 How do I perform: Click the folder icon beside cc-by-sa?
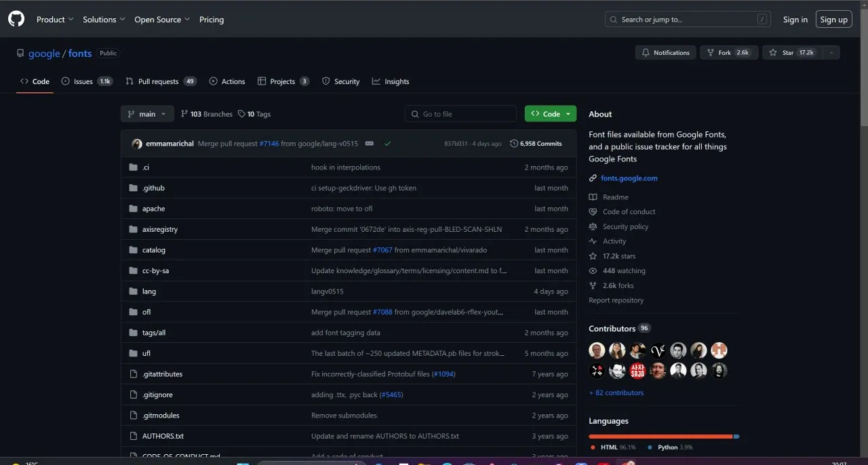coord(134,270)
